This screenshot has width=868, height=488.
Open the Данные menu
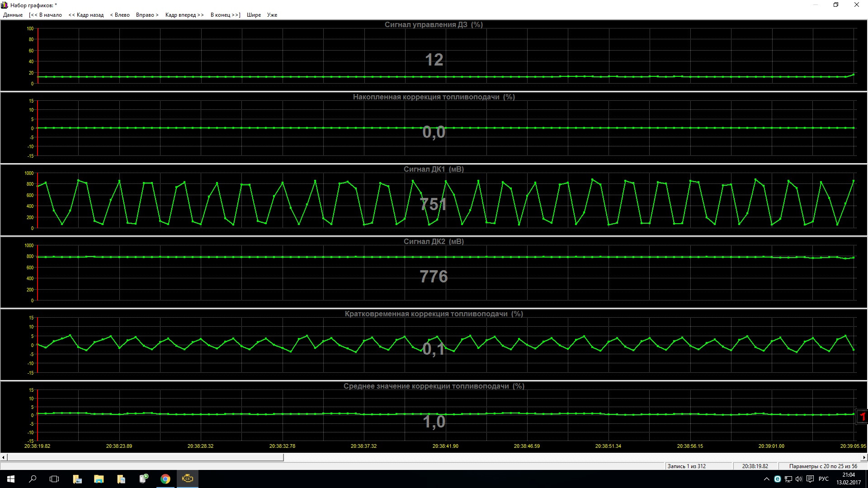pyautogui.click(x=13, y=15)
